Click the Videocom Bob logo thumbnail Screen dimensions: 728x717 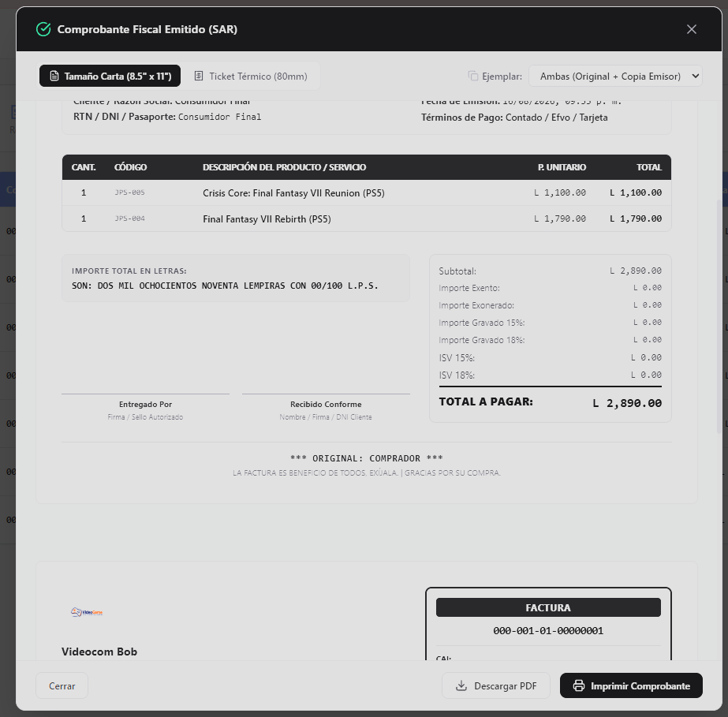click(87, 612)
